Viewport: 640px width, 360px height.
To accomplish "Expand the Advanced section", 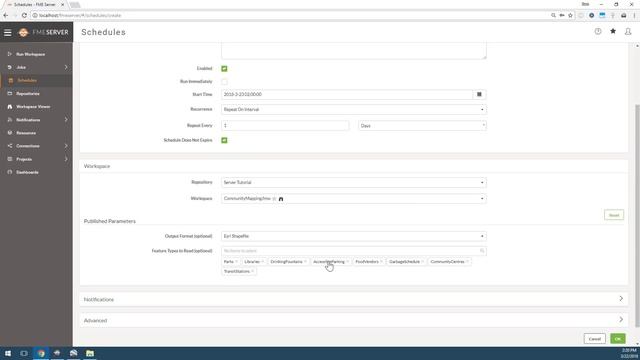I will pos(353,320).
